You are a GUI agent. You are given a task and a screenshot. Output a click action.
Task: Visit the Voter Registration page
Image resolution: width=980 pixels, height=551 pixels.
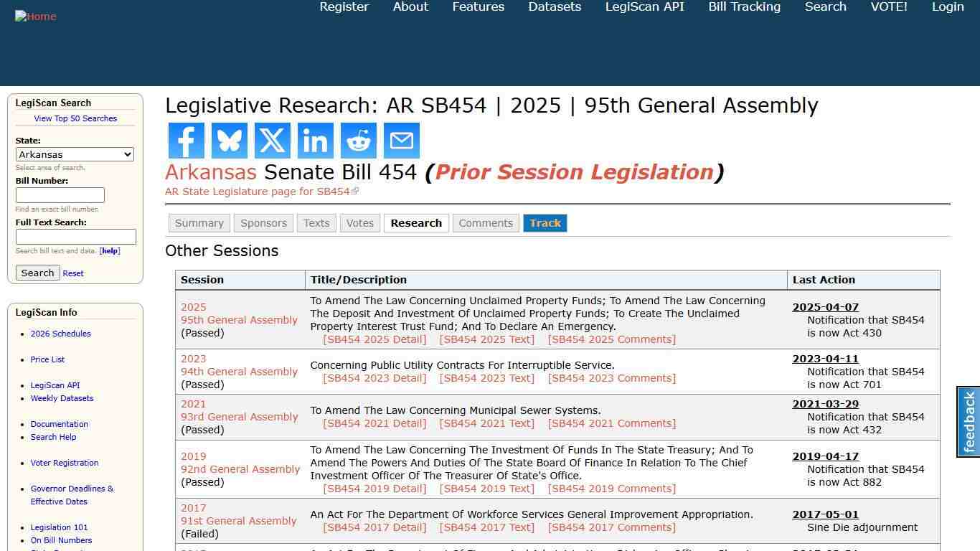click(x=64, y=463)
